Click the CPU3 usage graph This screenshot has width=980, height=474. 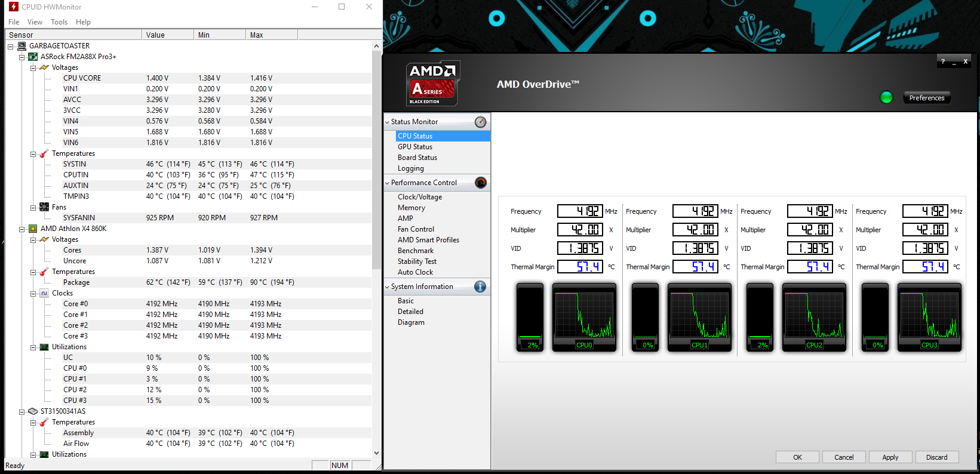[929, 316]
